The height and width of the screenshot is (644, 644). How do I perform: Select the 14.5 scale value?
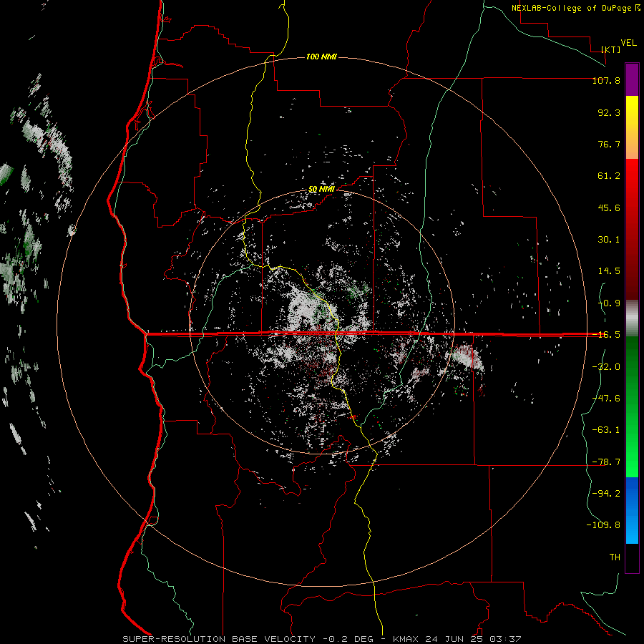click(609, 271)
